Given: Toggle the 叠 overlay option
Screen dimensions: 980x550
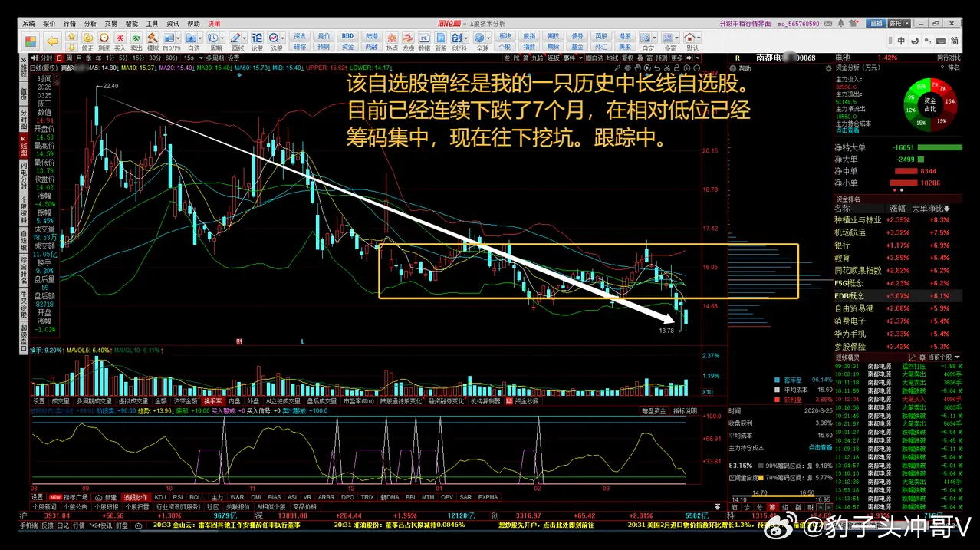Looking at the screenshot, I should pos(640,58).
